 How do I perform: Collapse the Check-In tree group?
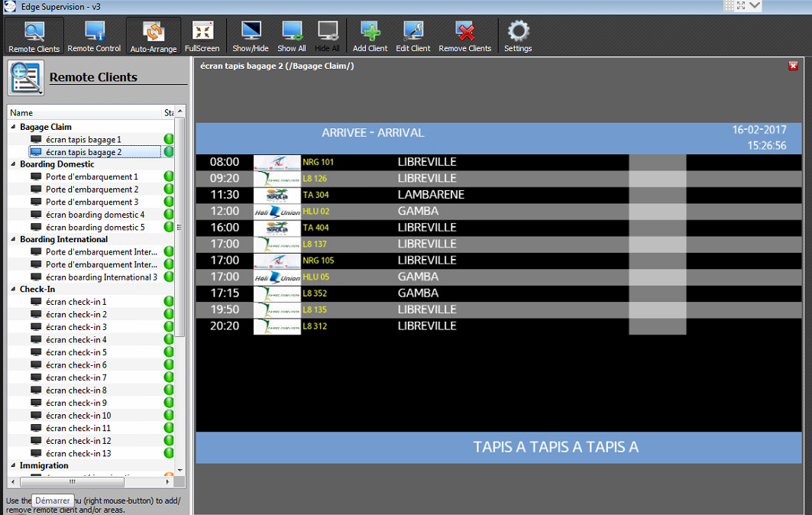click(13, 290)
